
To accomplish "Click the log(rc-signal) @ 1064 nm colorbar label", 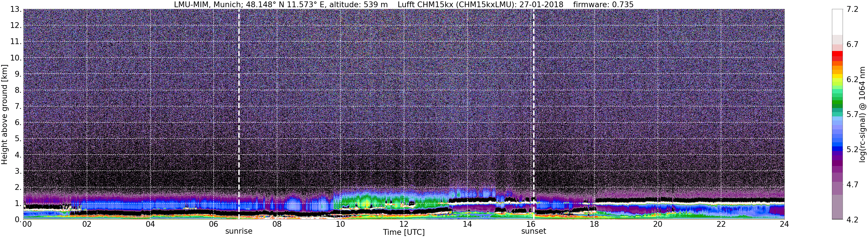I will [x=862, y=114].
